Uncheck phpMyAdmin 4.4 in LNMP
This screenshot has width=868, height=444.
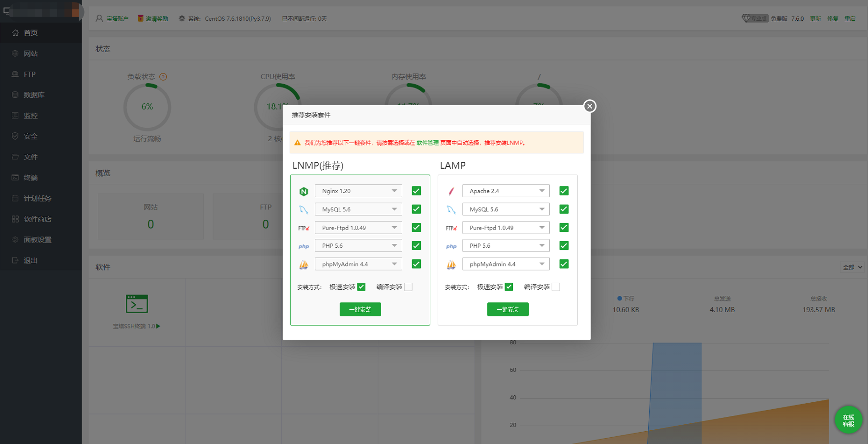point(416,264)
